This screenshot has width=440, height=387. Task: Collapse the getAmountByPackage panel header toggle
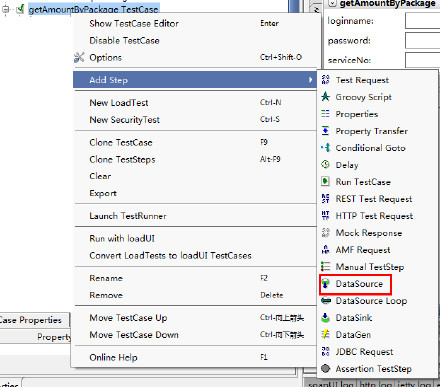click(332, 3)
